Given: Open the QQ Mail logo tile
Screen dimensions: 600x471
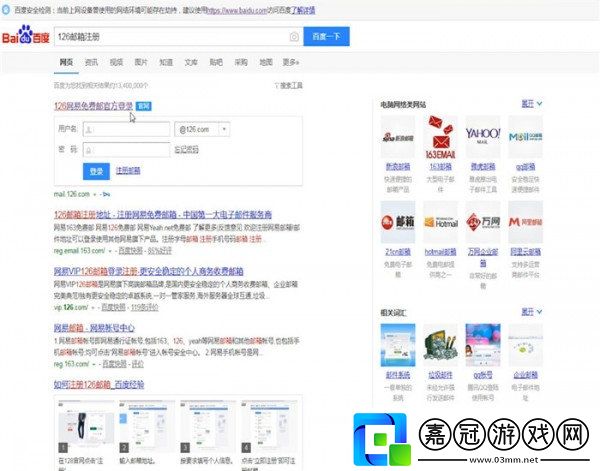Looking at the screenshot, I should (525, 137).
